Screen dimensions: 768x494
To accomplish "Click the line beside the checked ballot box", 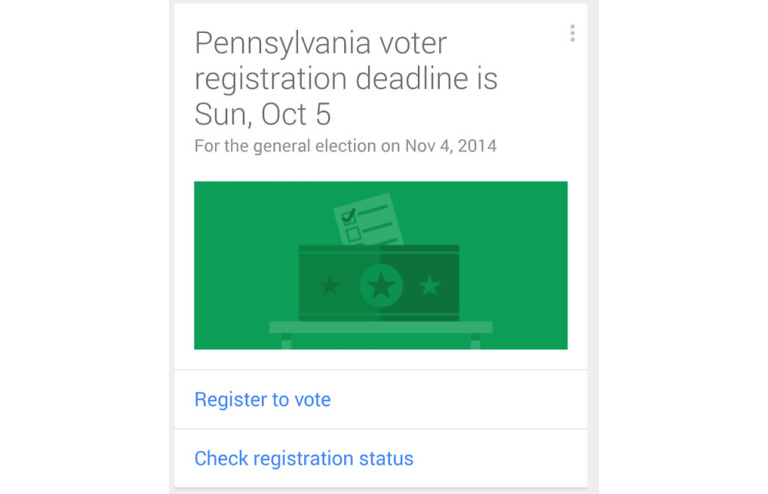I will coord(376,211).
